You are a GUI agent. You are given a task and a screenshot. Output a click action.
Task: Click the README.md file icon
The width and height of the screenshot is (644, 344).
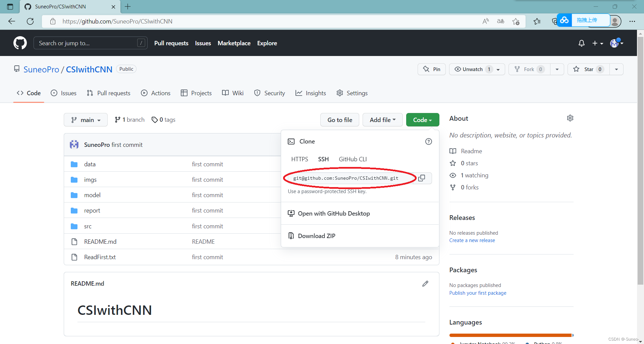coord(74,242)
